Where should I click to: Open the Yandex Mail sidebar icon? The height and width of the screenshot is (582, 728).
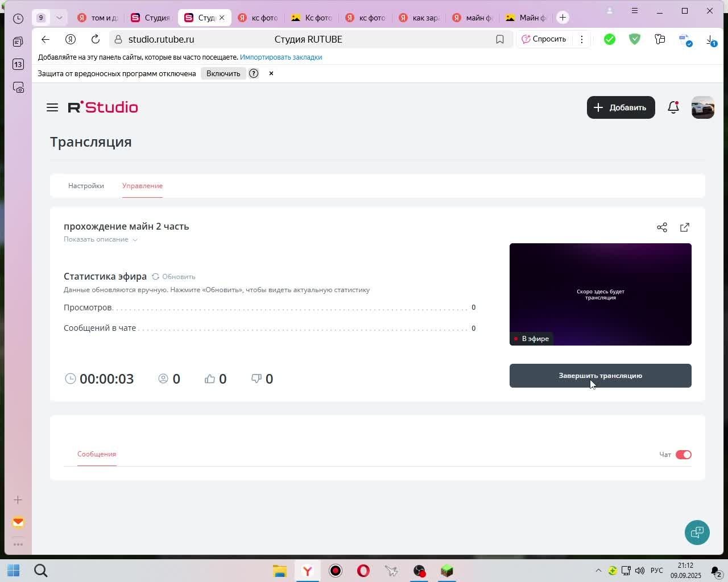18,522
